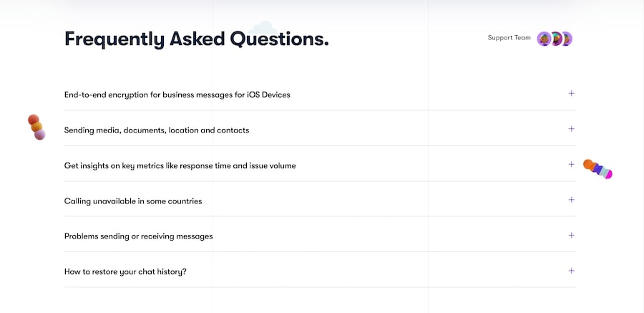644x313 pixels.
Task: Click plus icon for Calling unavailable question
Action: [x=571, y=200]
